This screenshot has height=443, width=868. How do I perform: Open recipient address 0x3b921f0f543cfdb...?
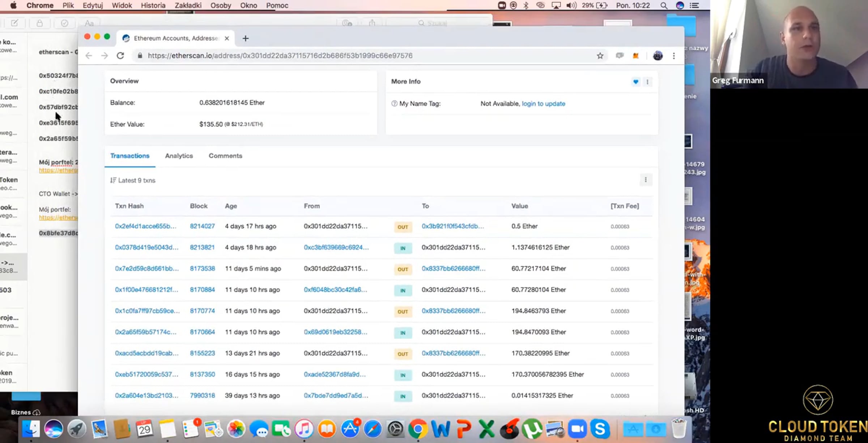click(453, 226)
